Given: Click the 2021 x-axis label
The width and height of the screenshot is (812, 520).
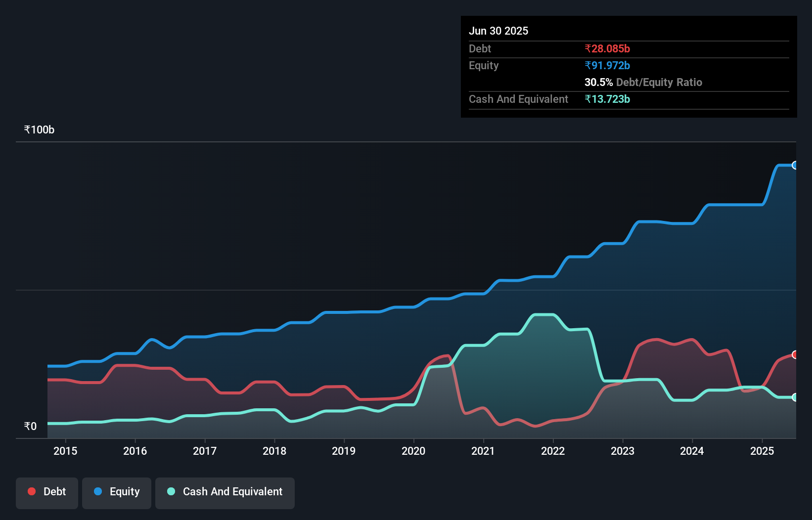Looking at the screenshot, I should point(483,451).
